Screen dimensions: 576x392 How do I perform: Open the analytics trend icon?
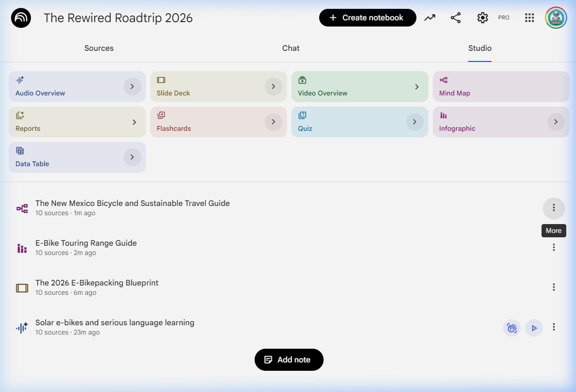[x=430, y=18]
